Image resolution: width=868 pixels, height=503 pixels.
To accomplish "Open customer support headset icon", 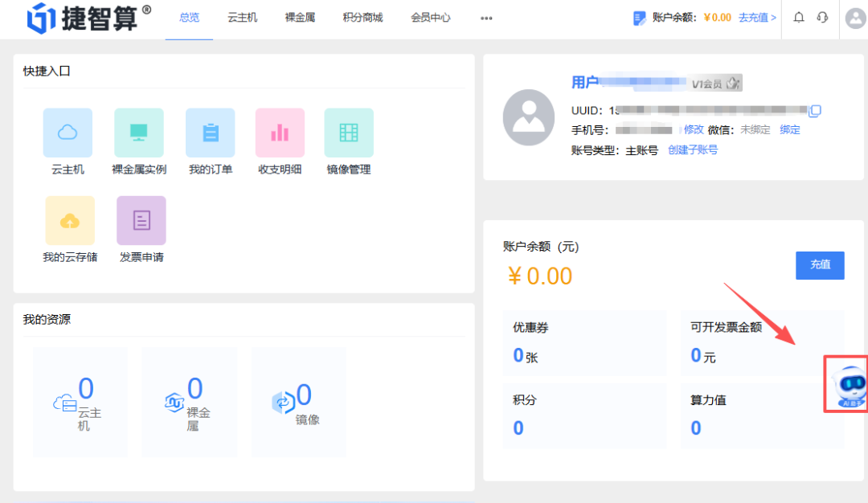I will [821, 18].
